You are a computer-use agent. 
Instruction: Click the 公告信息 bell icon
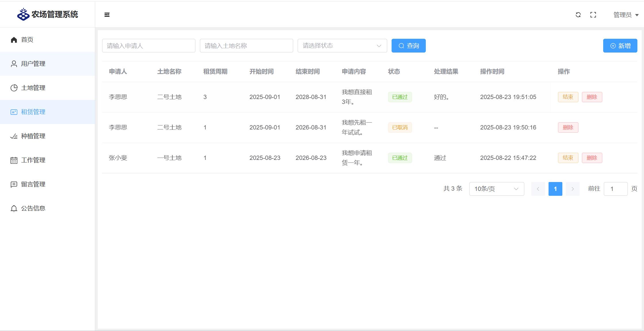click(x=14, y=208)
